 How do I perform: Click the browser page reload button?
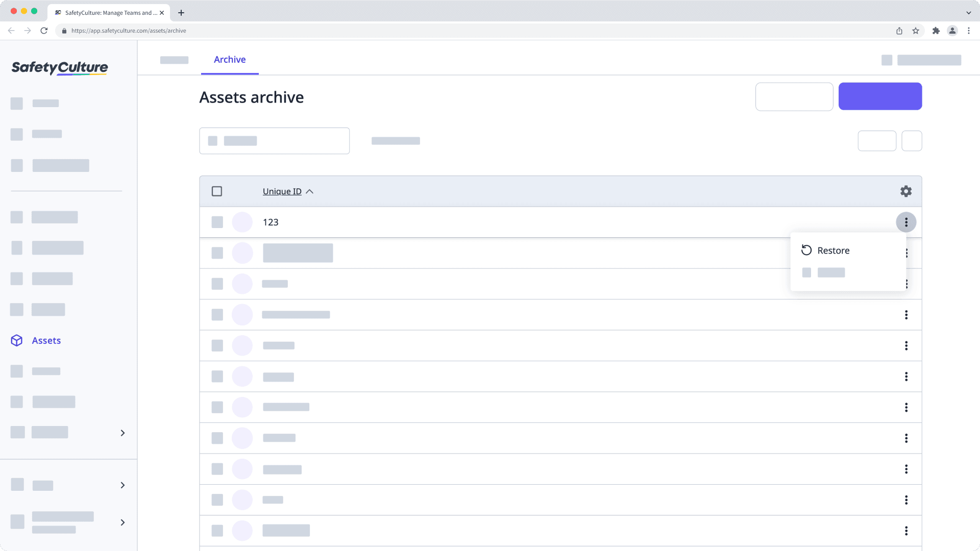[44, 31]
